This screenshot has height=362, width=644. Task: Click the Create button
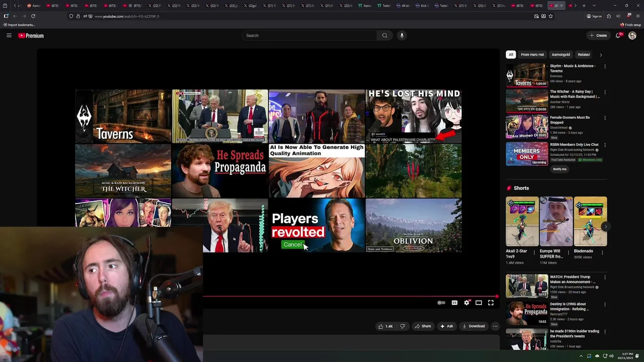(598, 35)
